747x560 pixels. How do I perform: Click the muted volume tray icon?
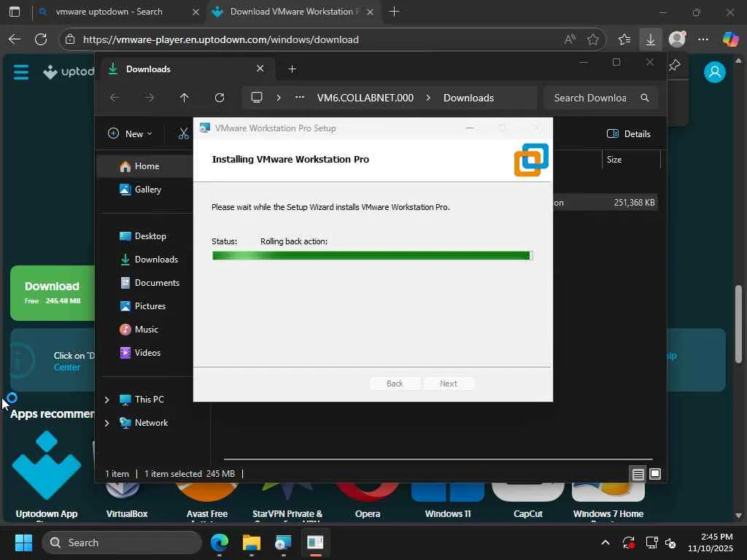671,542
